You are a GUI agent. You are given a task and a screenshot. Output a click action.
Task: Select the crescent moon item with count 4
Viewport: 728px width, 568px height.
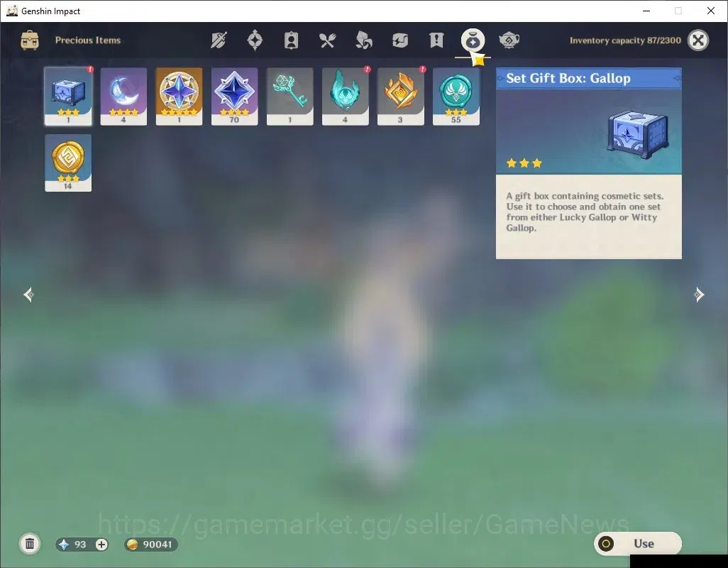123,96
